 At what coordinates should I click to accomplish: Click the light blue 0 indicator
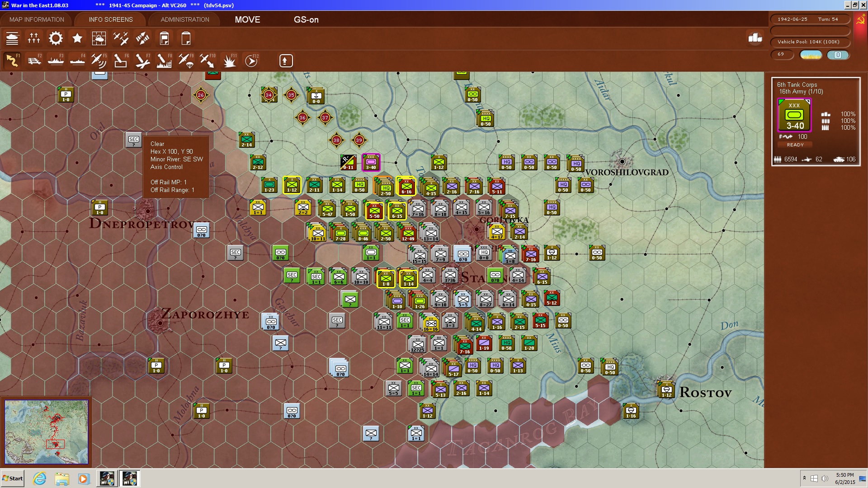click(x=838, y=55)
